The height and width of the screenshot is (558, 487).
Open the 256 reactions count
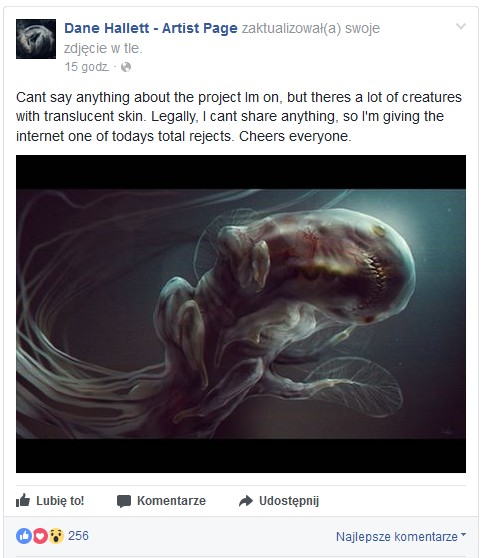(x=78, y=536)
